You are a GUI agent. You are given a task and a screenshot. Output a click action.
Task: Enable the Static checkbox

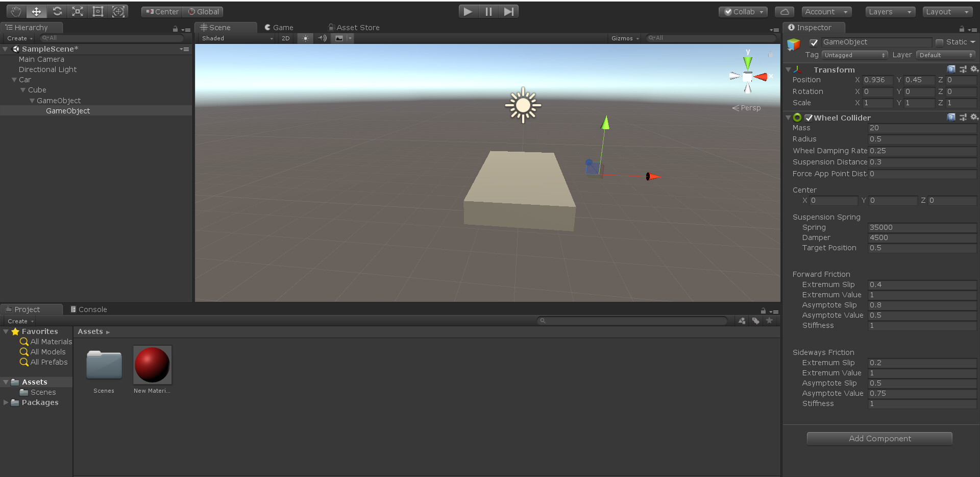939,42
